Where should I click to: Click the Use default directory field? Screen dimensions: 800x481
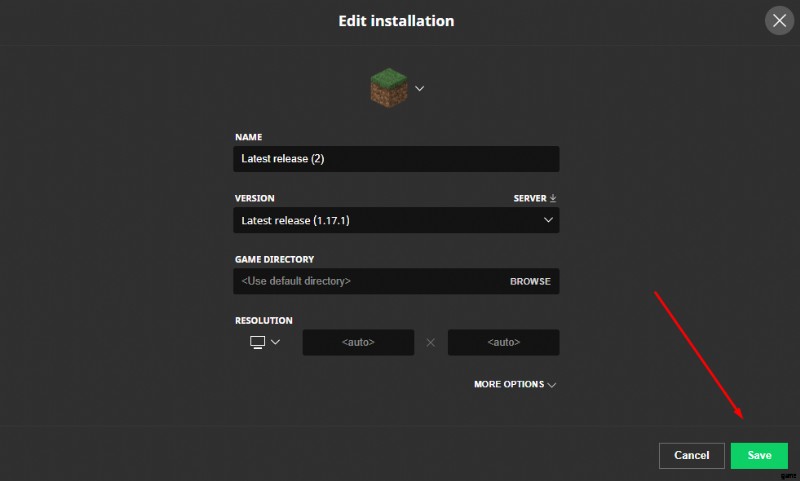pos(370,281)
